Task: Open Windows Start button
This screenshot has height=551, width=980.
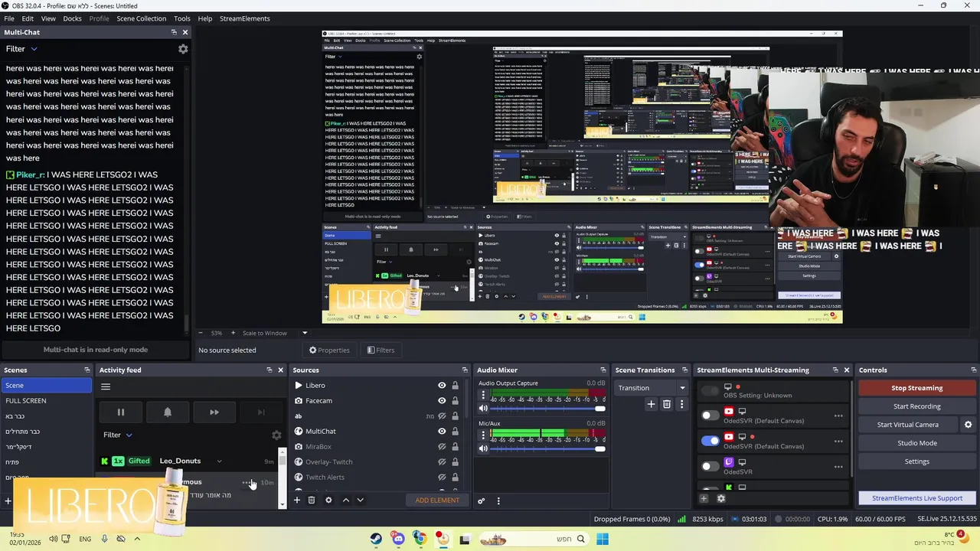Action: 603,540
